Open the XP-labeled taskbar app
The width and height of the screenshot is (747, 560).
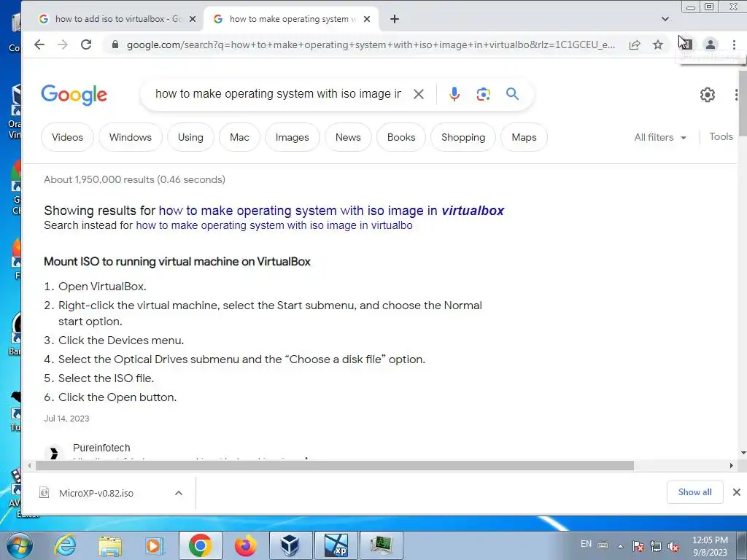tap(336, 545)
